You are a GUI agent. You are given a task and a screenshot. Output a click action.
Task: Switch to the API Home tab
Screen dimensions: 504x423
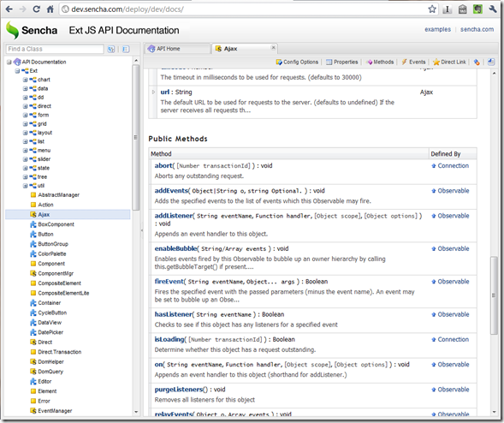[177, 49]
